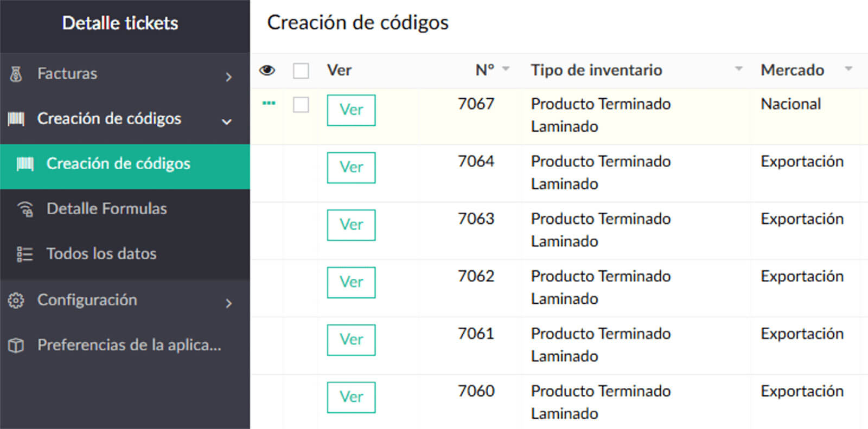Click the Detalle Formulas icon

[x=25, y=209]
